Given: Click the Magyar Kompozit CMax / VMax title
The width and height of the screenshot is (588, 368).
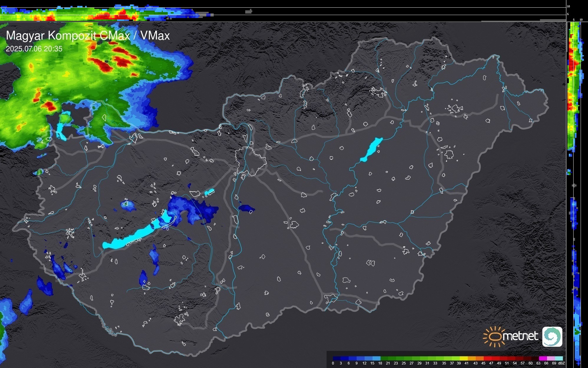Looking at the screenshot, I should [88, 36].
